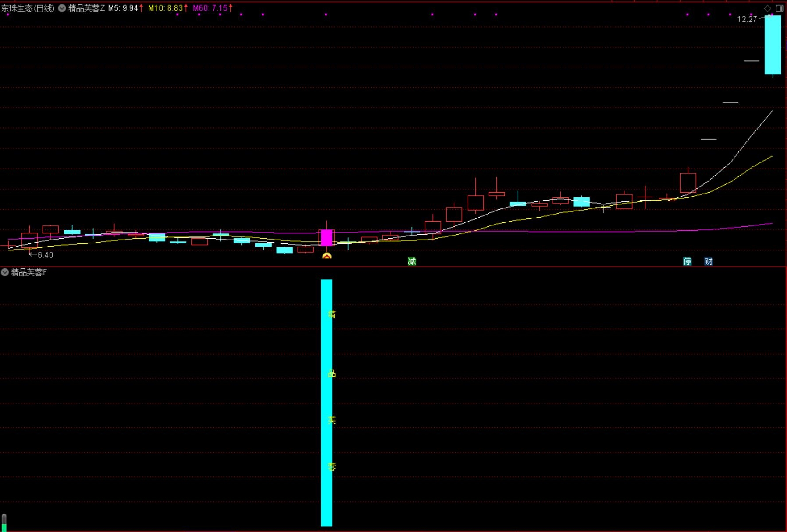787x532 pixels.
Task: Click the 精品芙蓉F sub-chart title
Action: pyautogui.click(x=29, y=272)
